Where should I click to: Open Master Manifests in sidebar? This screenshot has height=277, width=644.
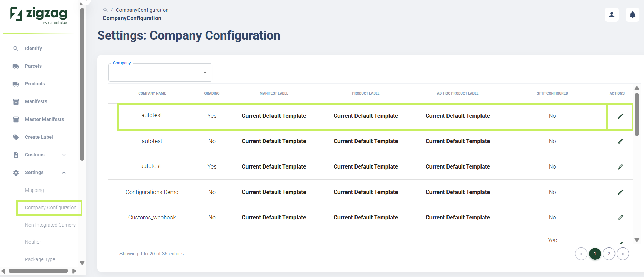[x=44, y=119]
